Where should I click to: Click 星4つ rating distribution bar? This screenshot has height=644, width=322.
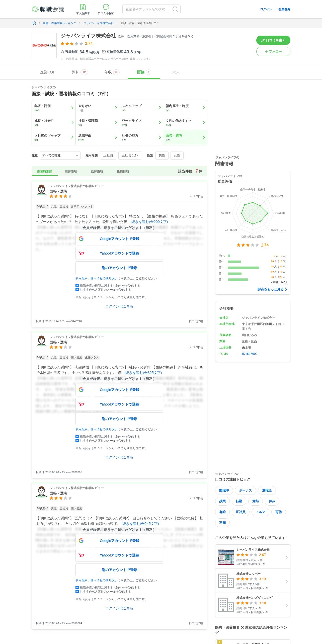tap(234, 262)
